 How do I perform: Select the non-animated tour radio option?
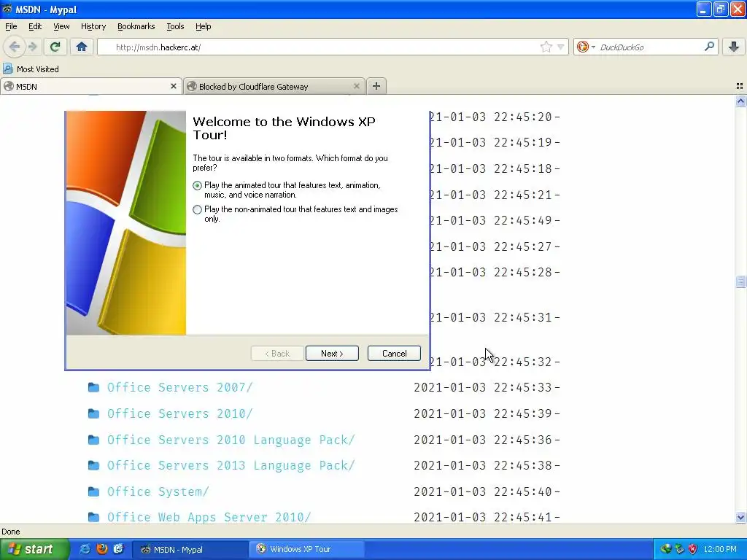point(197,209)
